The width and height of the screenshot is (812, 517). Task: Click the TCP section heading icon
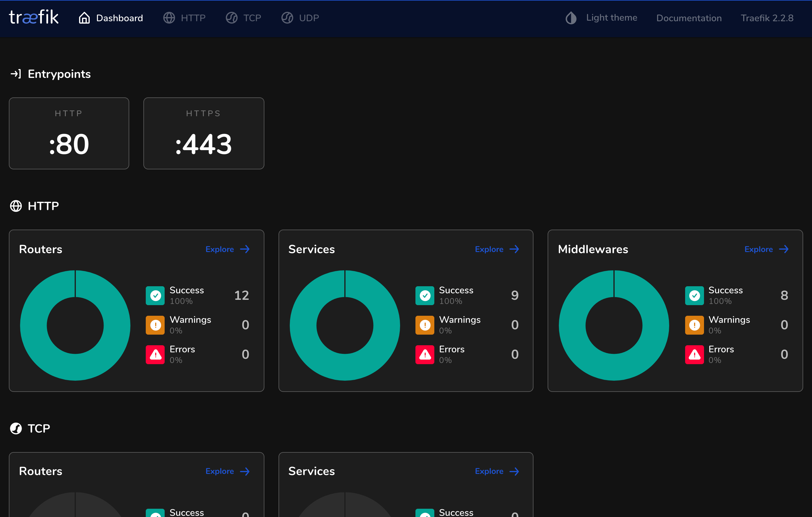(16, 428)
